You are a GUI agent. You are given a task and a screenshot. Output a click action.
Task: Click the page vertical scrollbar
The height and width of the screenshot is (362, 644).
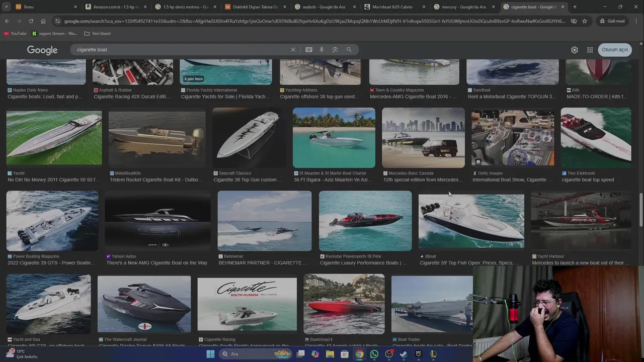(641, 211)
